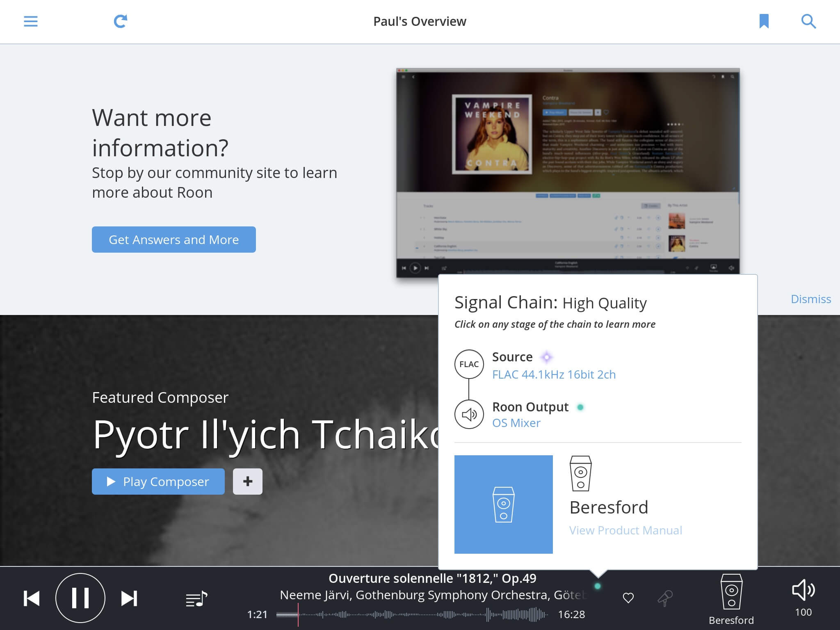The image size is (840, 630).
Task: Click Paul's Overview page title
Action: pyautogui.click(x=420, y=21)
